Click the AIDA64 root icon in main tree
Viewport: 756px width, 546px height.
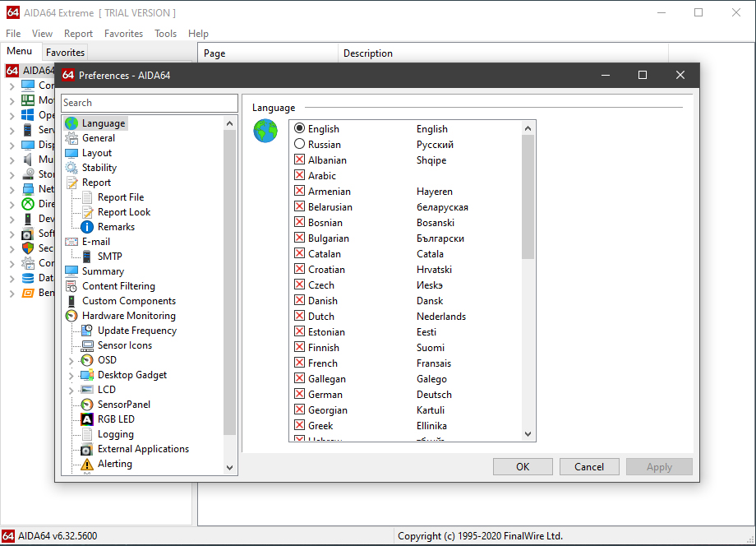[12, 71]
